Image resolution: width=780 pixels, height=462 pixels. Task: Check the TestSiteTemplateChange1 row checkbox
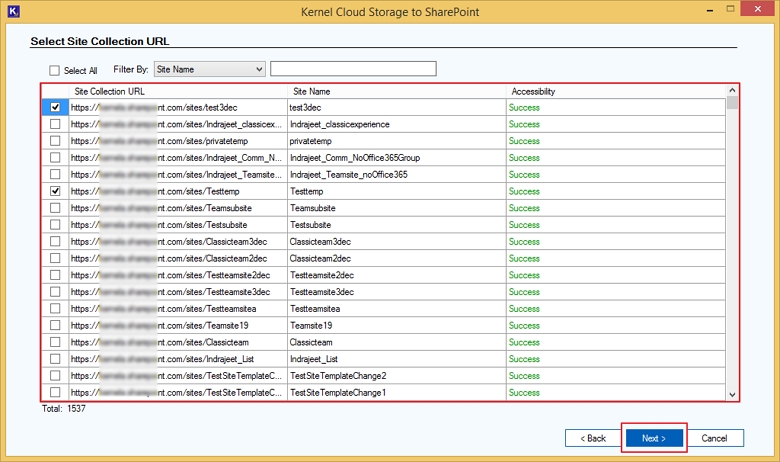(x=55, y=392)
